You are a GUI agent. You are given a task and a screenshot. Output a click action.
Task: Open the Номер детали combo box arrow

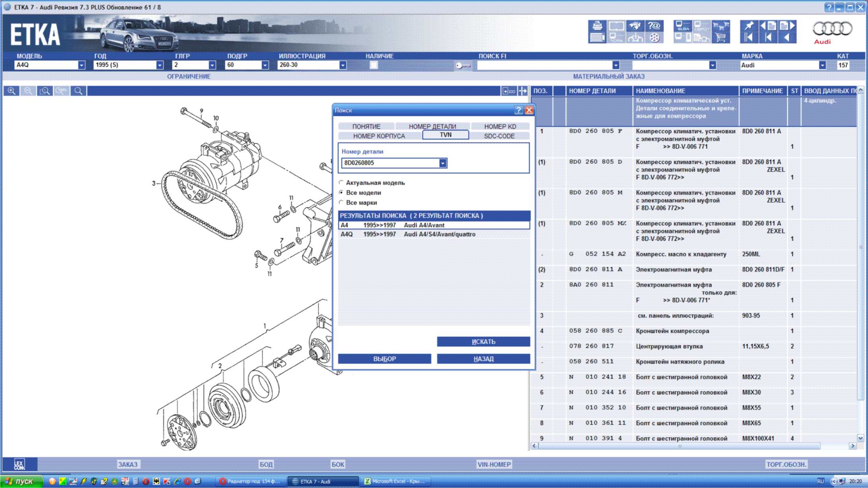click(x=443, y=163)
